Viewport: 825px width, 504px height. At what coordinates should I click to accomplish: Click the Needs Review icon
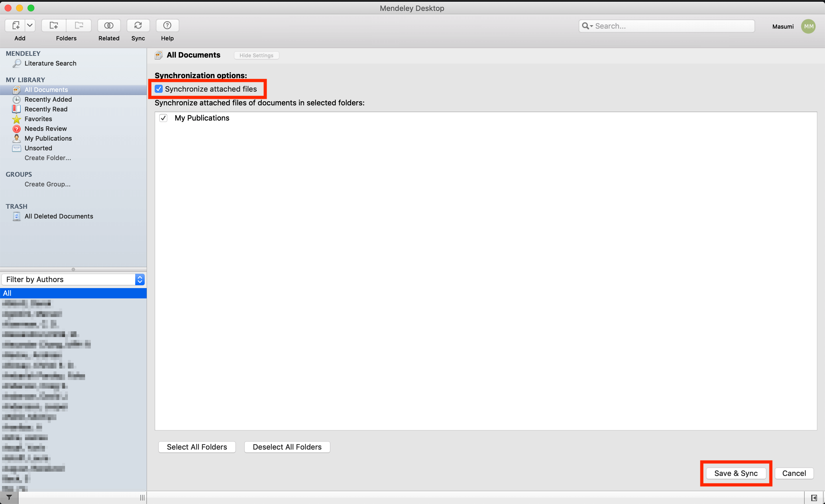tap(17, 128)
